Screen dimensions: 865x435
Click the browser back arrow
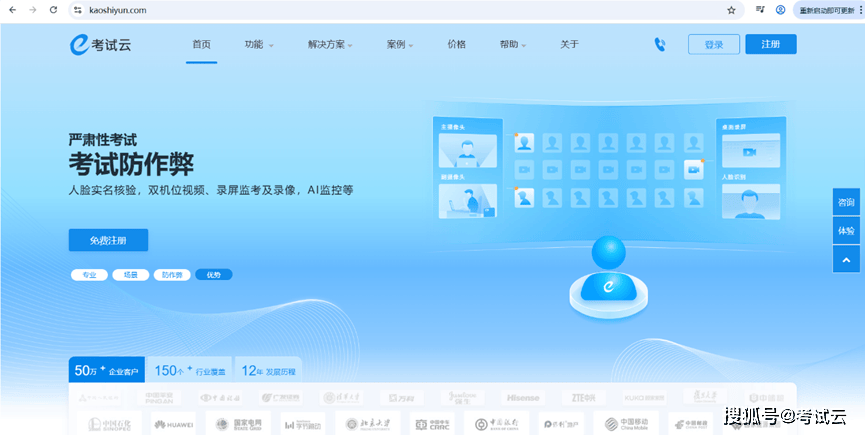12,10
